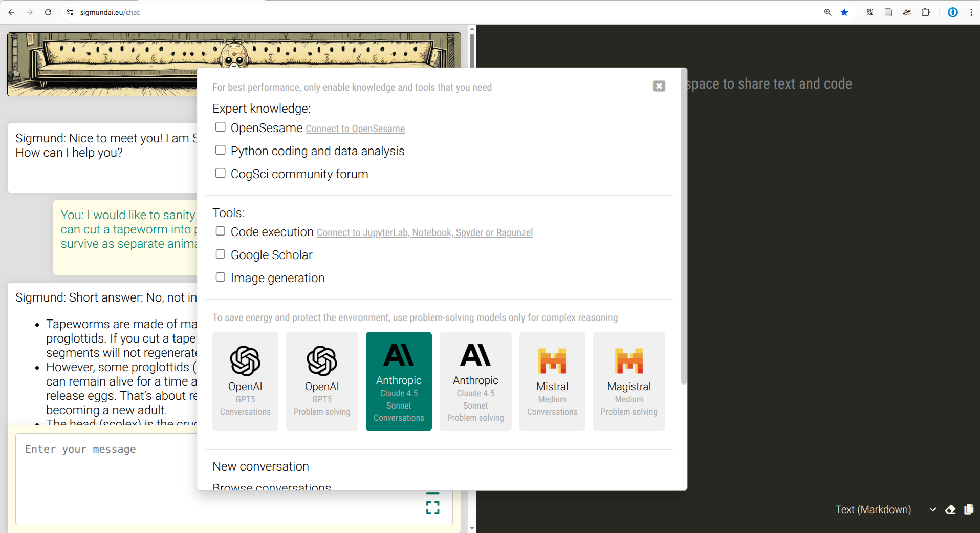Click the fullscreen expand icon in message box
The image size is (980, 533).
coord(433,507)
